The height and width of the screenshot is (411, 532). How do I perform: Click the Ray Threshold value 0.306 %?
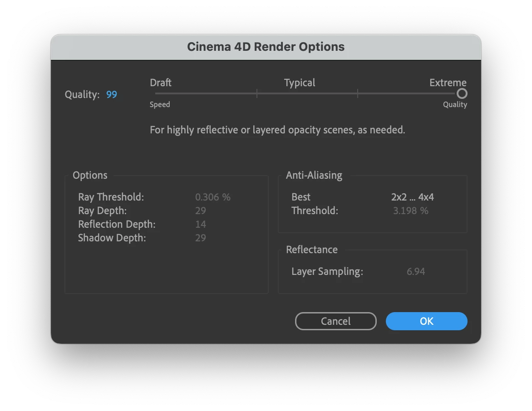coord(213,197)
